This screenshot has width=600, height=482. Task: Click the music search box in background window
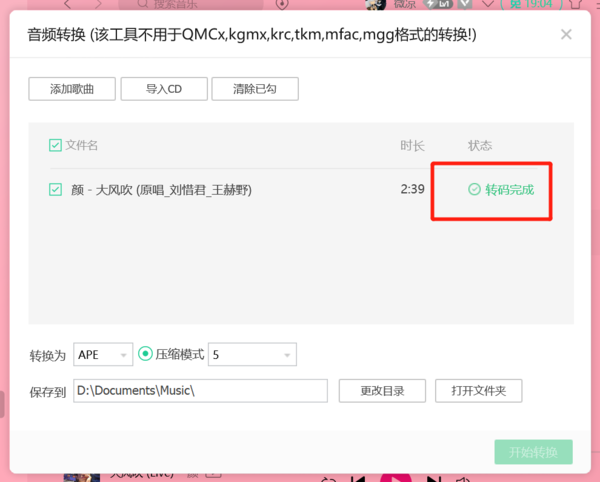click(x=191, y=4)
